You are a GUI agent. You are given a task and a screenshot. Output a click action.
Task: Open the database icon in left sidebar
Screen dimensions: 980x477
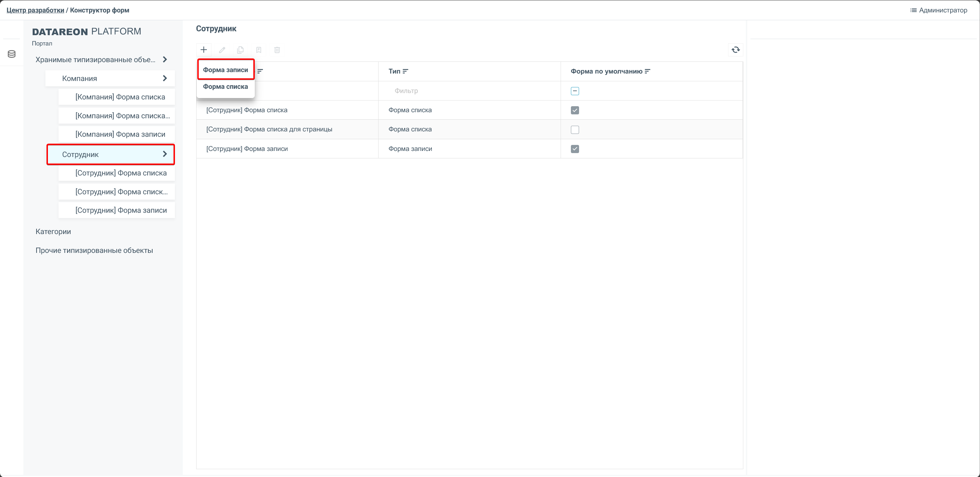[x=11, y=54]
